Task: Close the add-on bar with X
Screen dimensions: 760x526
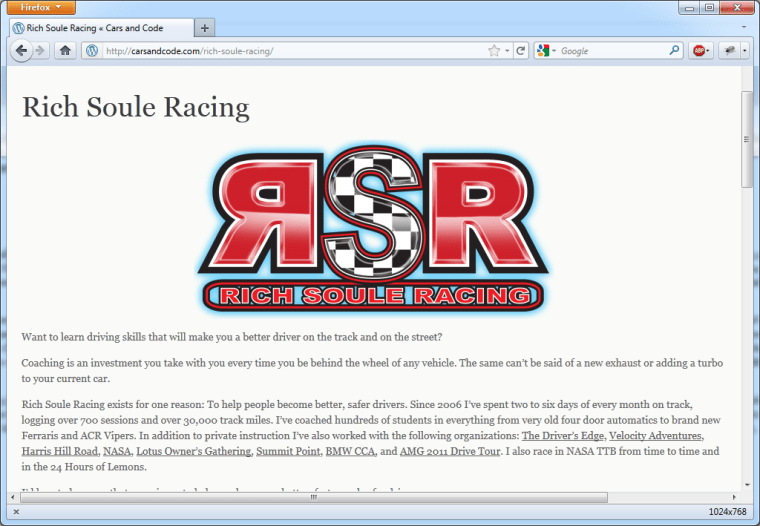Action: pos(16,512)
